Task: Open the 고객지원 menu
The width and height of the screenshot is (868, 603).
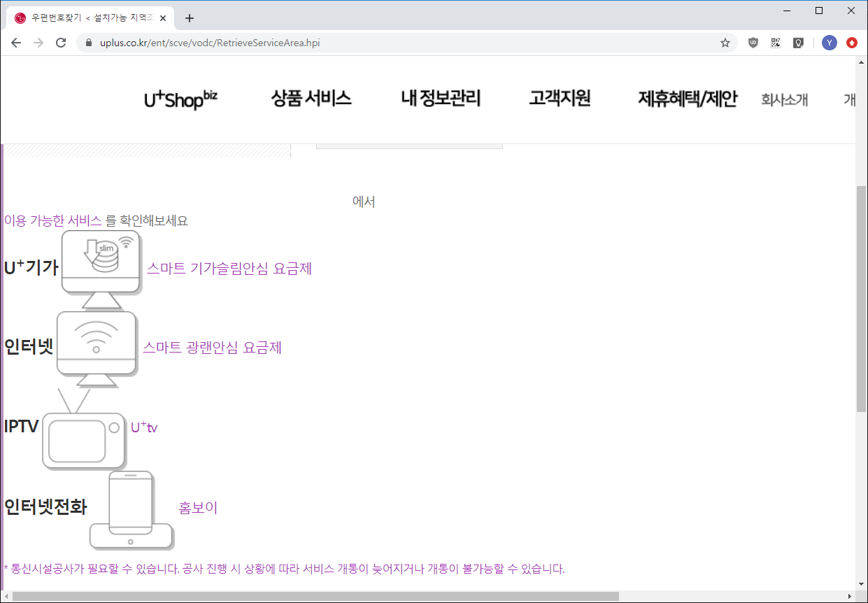Action: (x=560, y=98)
